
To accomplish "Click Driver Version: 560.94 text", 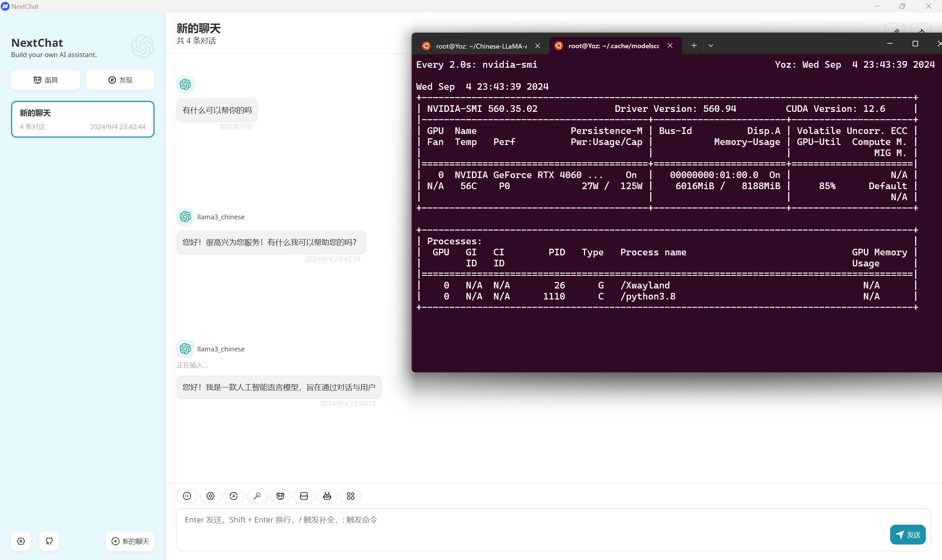I will point(675,109).
